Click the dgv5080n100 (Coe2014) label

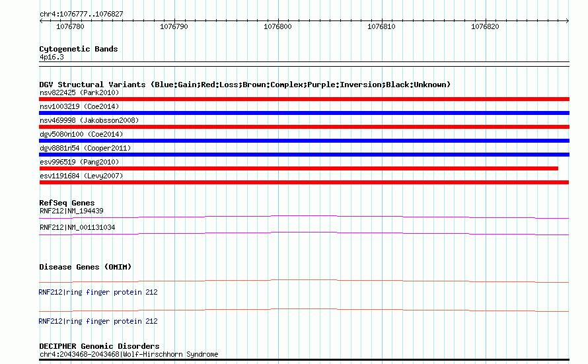point(81,134)
